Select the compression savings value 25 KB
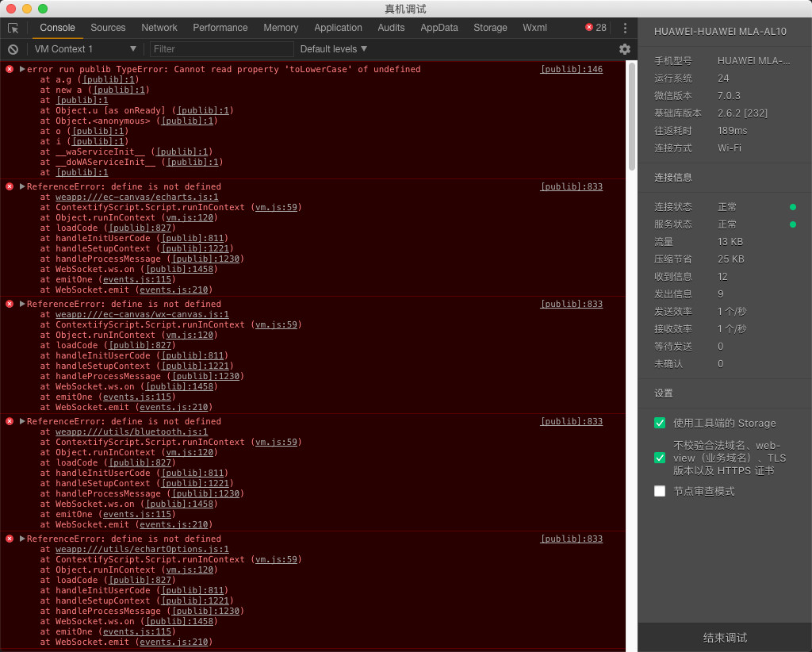This screenshot has width=812, height=652. pos(730,259)
